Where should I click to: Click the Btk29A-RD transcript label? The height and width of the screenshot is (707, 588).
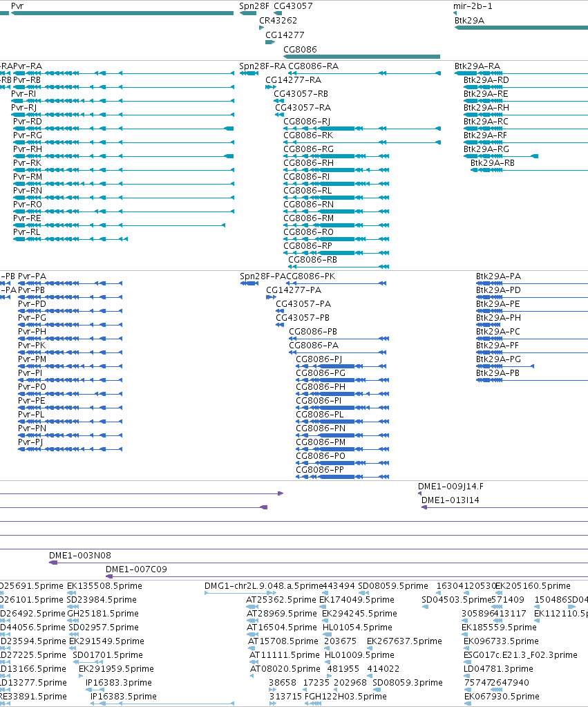click(x=486, y=80)
